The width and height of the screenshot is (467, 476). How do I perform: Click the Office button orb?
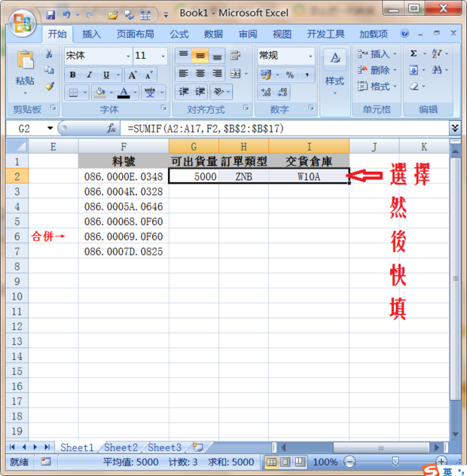(22, 23)
